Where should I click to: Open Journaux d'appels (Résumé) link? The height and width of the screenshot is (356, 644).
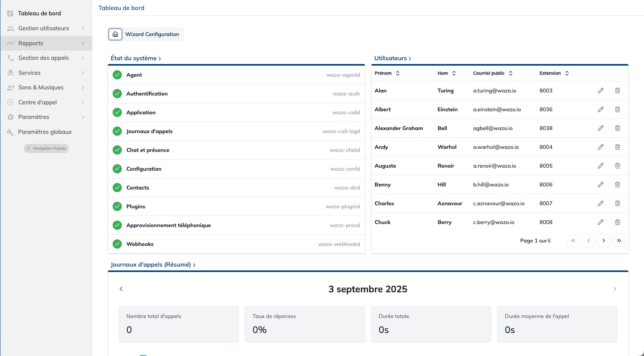click(153, 265)
